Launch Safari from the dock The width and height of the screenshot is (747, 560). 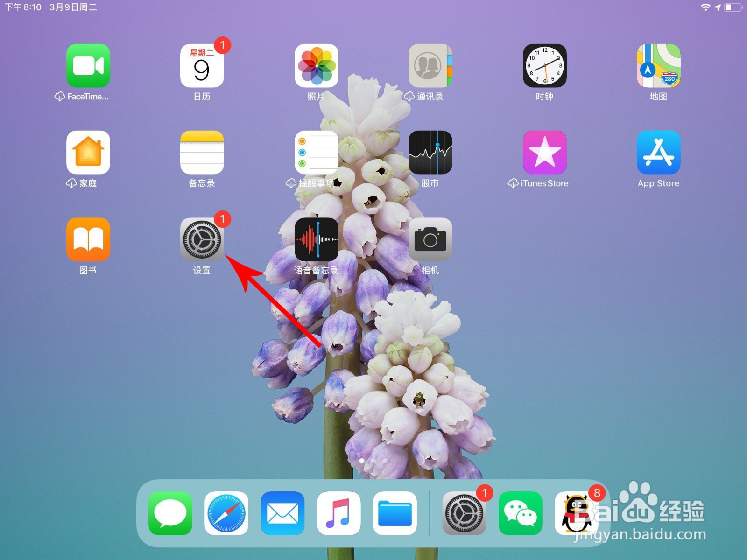pos(226,513)
